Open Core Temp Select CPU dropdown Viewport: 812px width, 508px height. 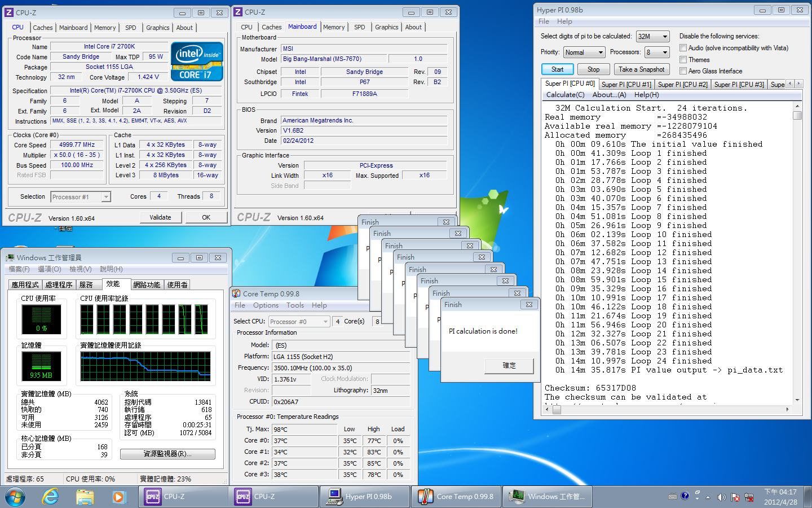299,322
